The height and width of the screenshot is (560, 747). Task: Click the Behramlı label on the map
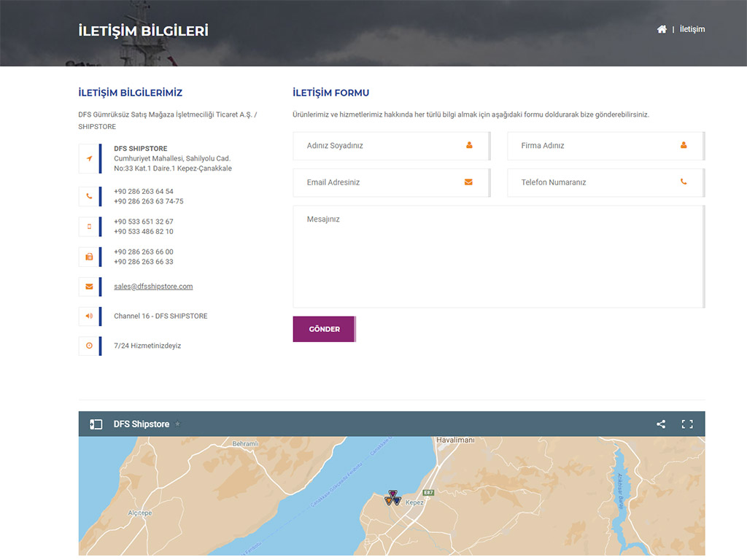245,444
